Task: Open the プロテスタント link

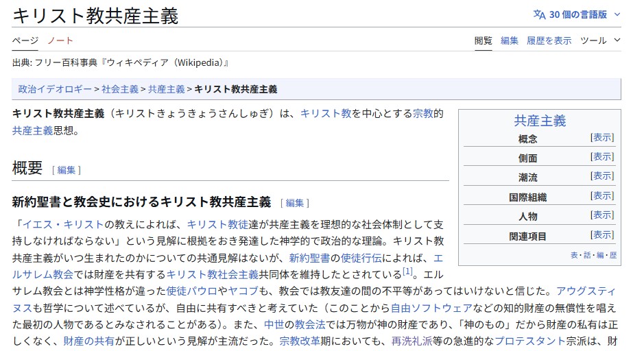Action: coord(530,341)
